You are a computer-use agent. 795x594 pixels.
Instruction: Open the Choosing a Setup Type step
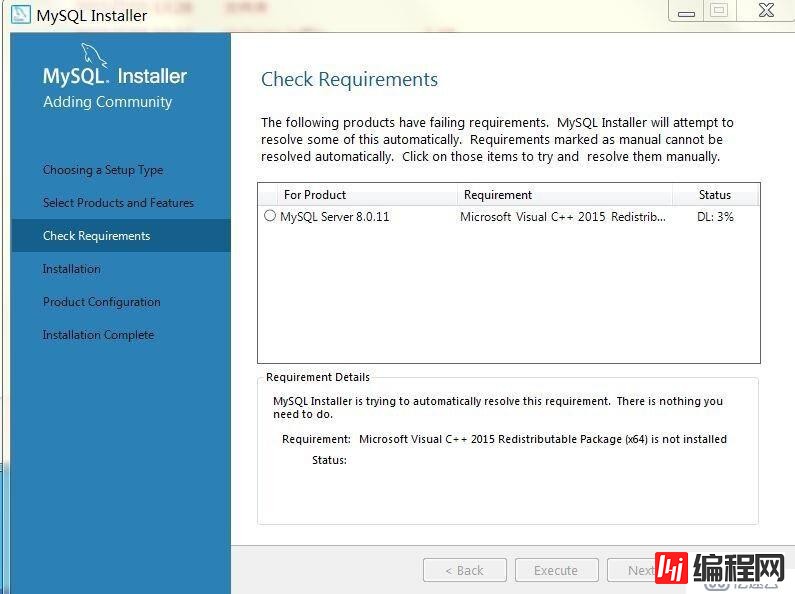point(103,170)
